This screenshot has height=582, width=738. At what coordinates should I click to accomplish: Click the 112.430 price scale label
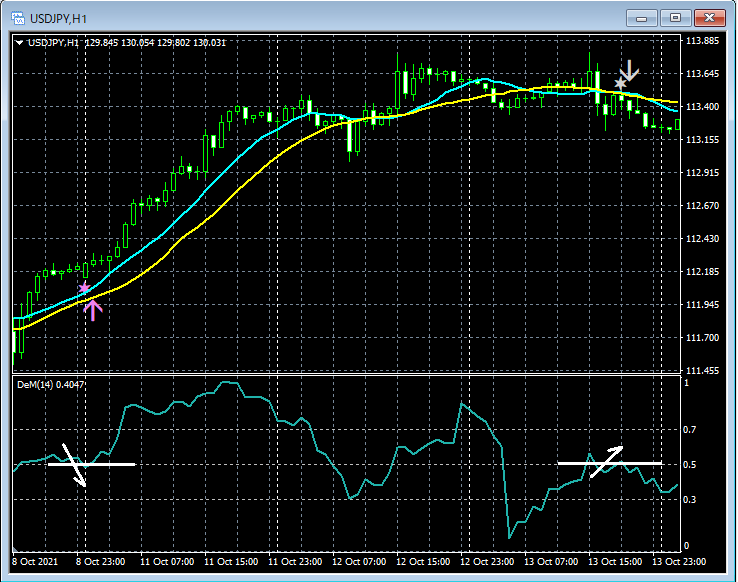tap(702, 239)
